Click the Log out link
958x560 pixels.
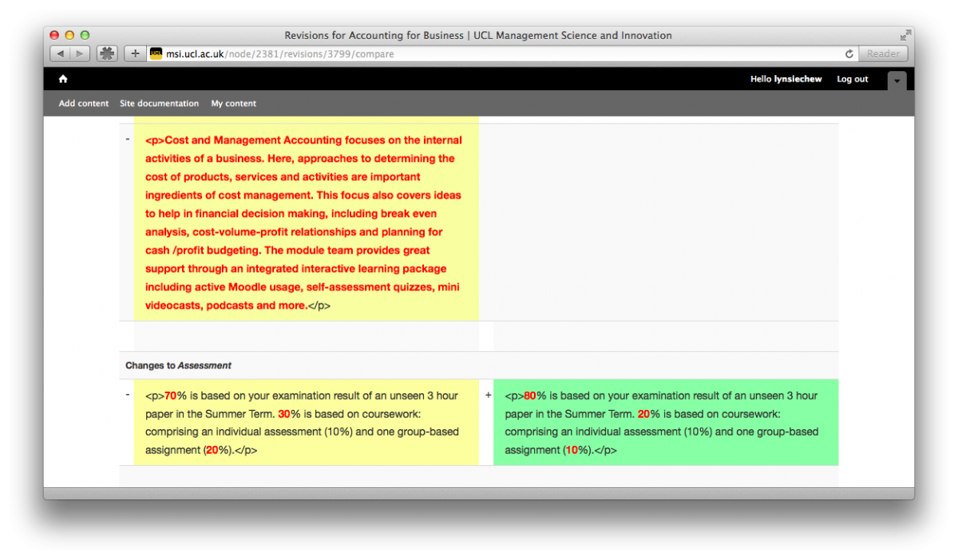coord(852,79)
